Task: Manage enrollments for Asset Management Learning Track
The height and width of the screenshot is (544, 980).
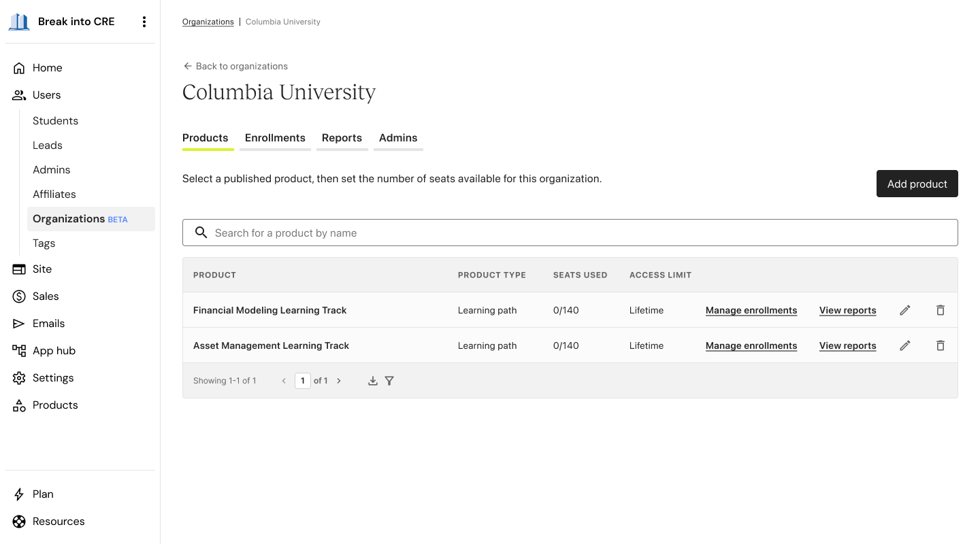Action: click(x=751, y=345)
